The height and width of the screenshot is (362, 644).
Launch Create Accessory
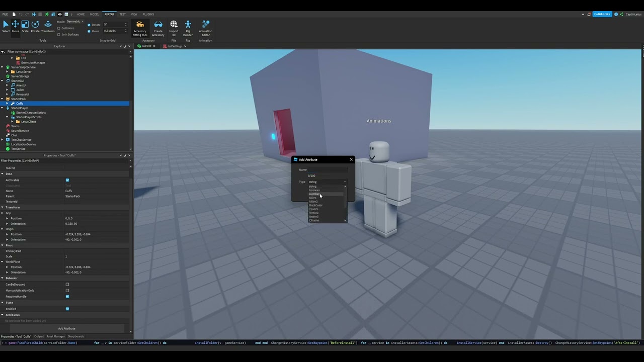click(x=158, y=28)
